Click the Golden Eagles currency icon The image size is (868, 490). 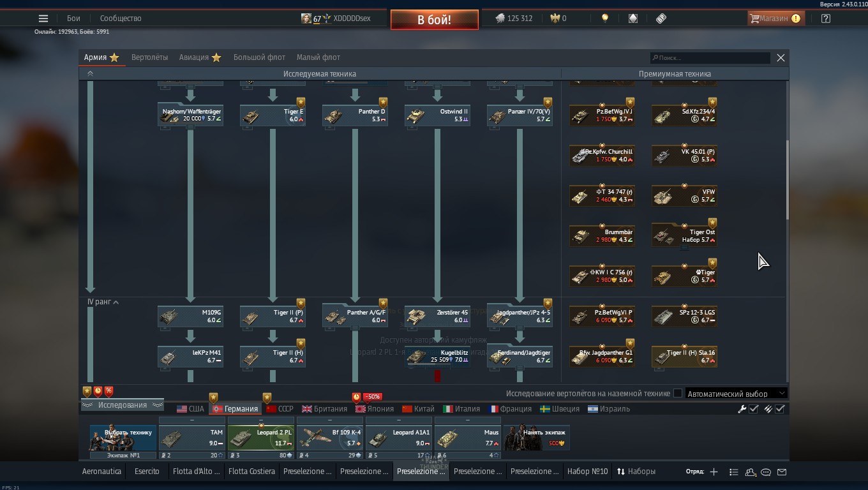[554, 19]
